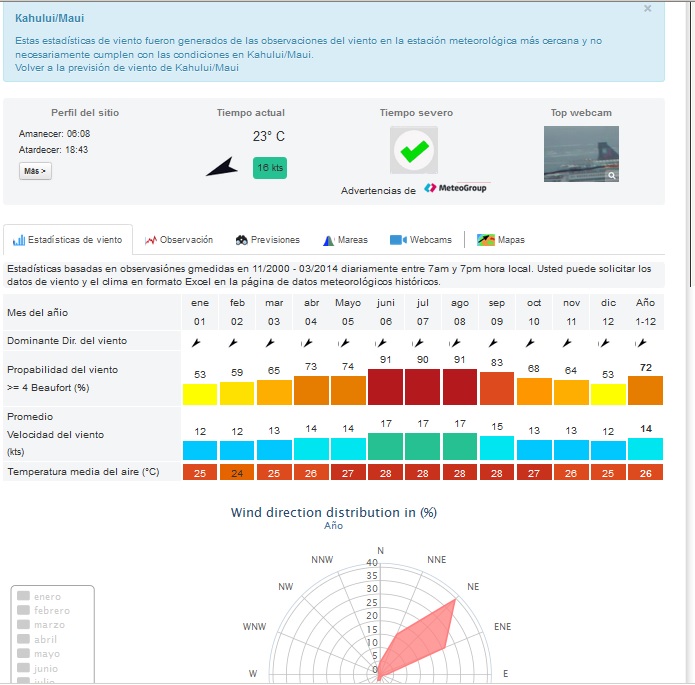
Task: Click the NE label on wind rose
Action: click(473, 587)
